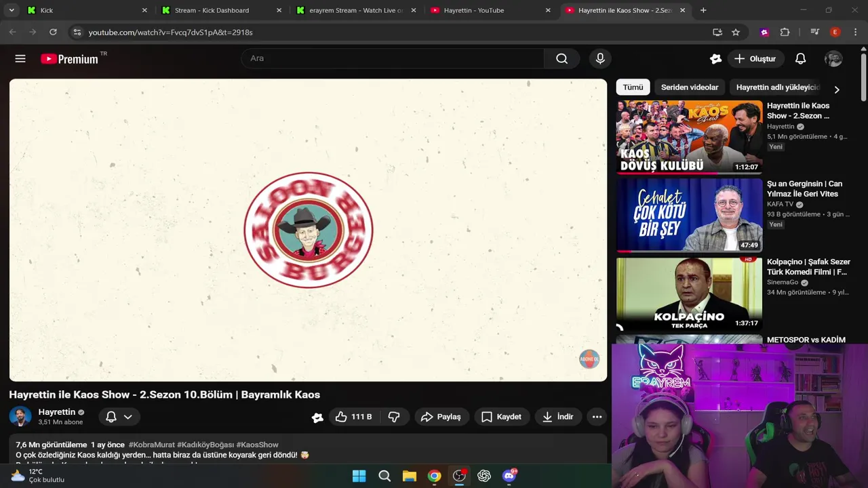The height and width of the screenshot is (488, 868).
Task: Dislike the video with thumbs down
Action: click(x=394, y=417)
